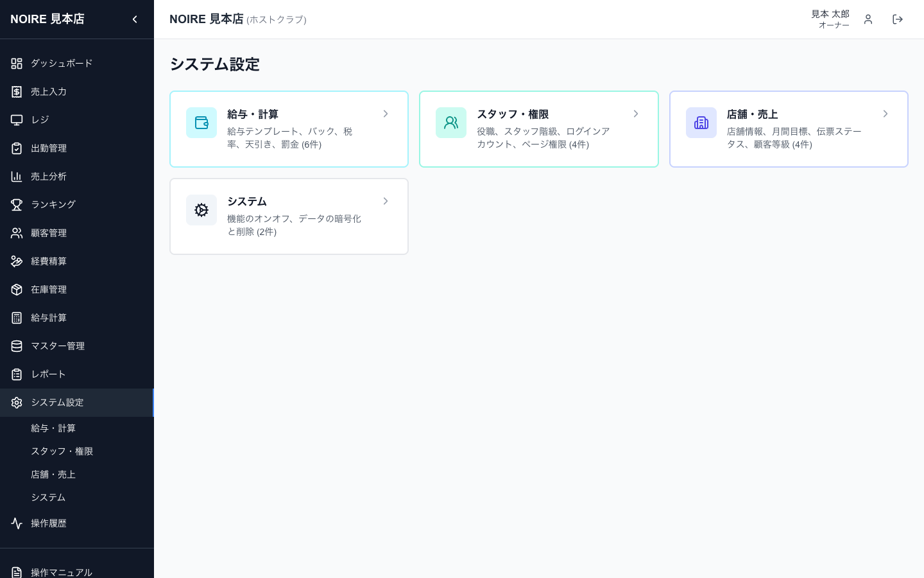Click the building icon on 店舗・売上 card
This screenshot has width=924, height=578.
pyautogui.click(x=701, y=123)
